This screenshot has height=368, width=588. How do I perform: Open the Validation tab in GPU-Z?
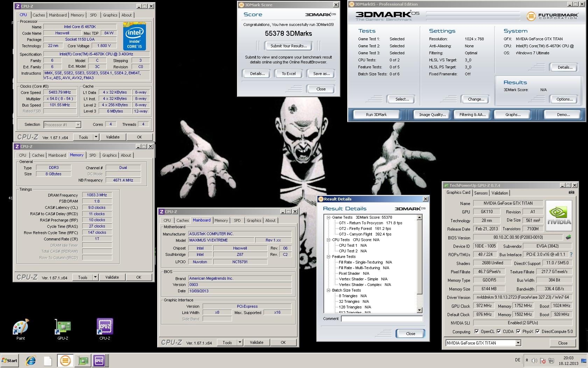[x=500, y=193]
